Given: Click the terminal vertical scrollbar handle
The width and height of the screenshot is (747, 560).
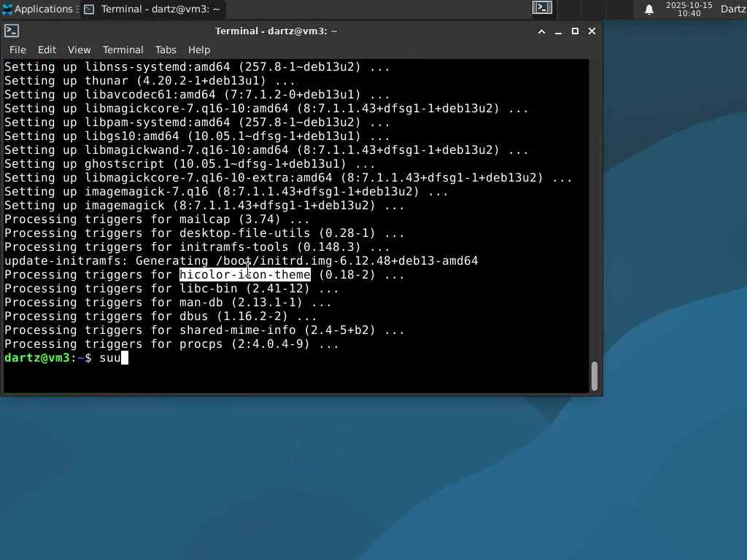Looking at the screenshot, I should 594,376.
